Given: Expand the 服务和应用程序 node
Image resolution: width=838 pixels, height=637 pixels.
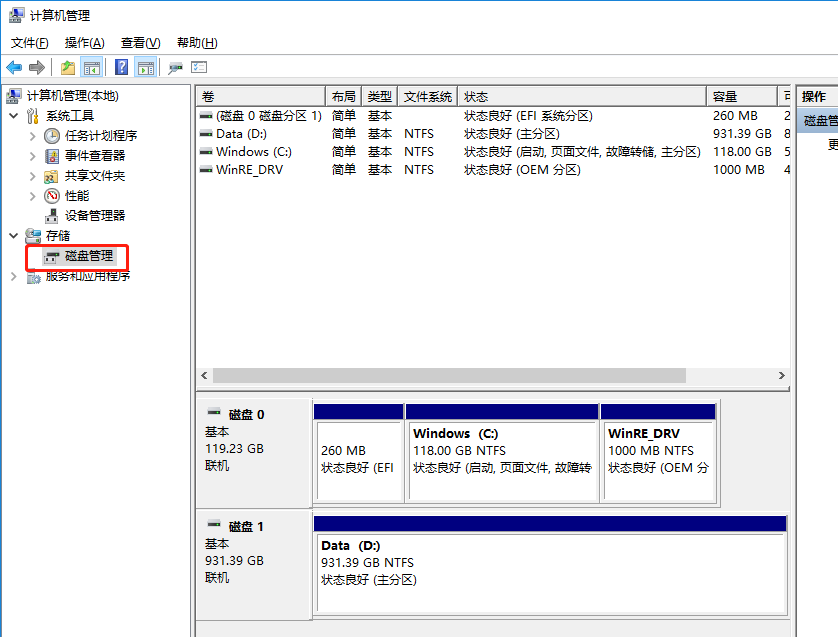Looking at the screenshot, I should coord(14,277).
